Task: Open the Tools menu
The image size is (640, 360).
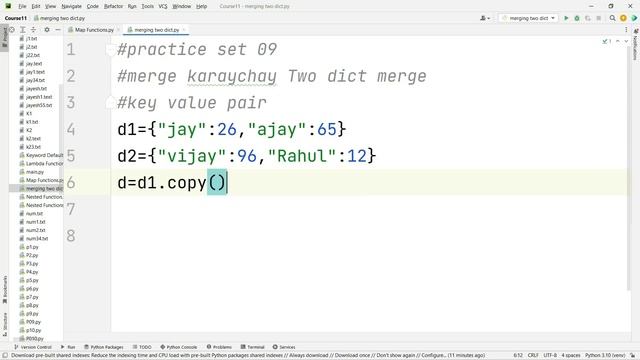Action: tap(147, 7)
